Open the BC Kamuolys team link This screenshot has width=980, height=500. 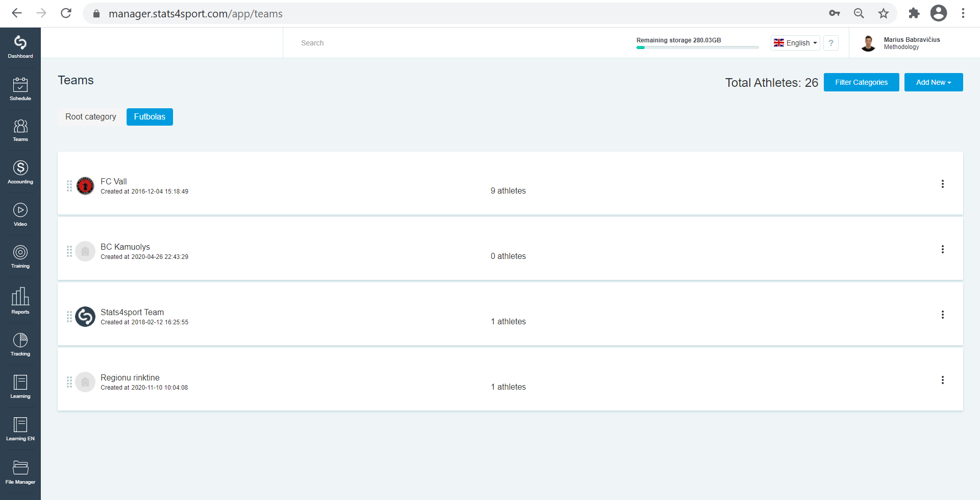point(125,247)
